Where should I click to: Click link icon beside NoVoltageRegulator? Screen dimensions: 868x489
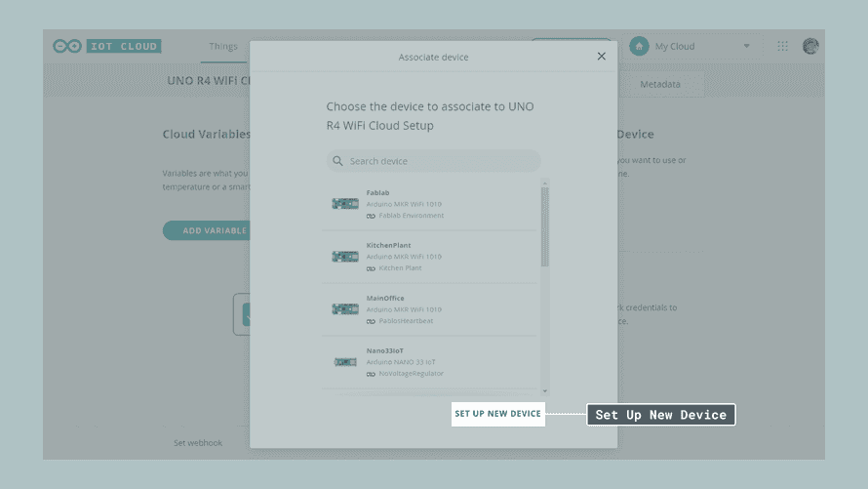point(371,374)
